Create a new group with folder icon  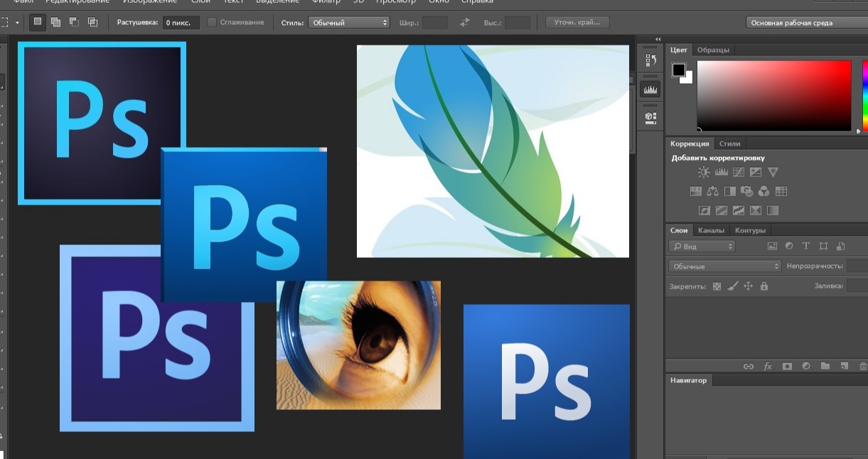tap(825, 367)
